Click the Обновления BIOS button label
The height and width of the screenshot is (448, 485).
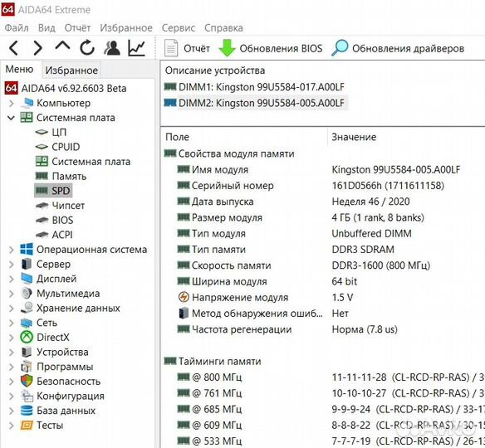click(x=281, y=48)
